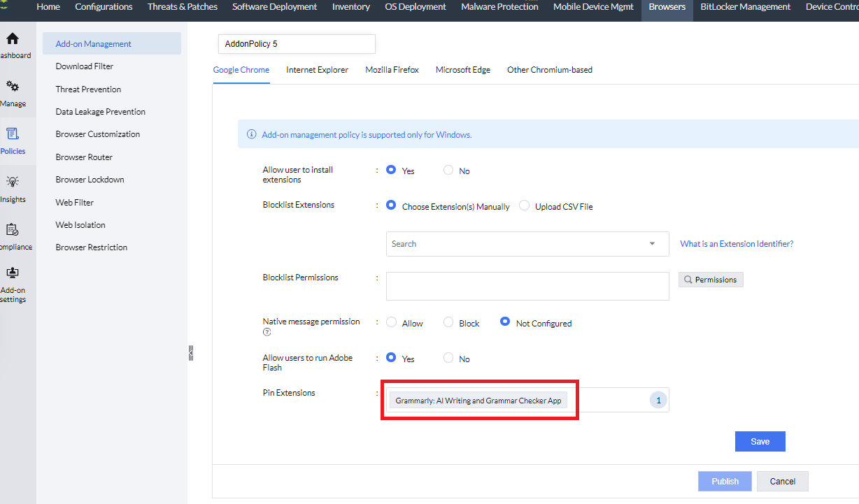Click the Save button
859x504 pixels.
click(760, 441)
